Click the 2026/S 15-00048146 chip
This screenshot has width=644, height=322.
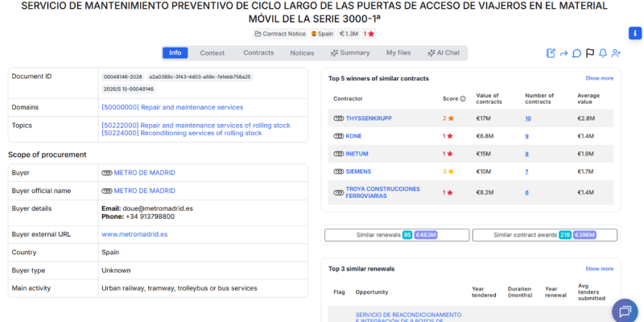(x=129, y=89)
